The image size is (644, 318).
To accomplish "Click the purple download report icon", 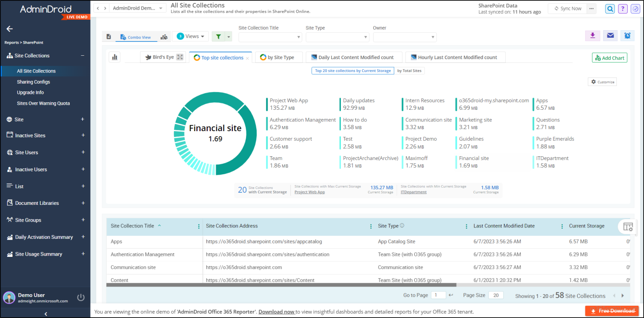I will click(592, 36).
